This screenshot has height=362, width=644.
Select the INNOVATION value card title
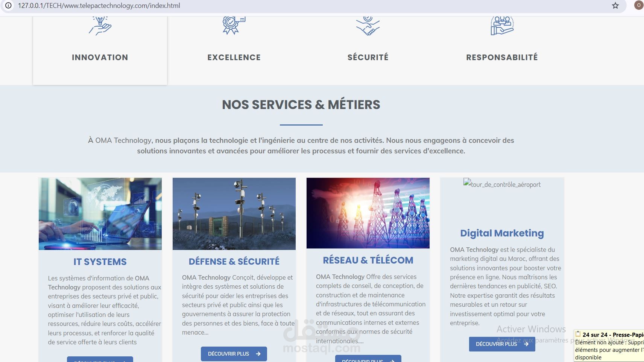click(x=100, y=57)
